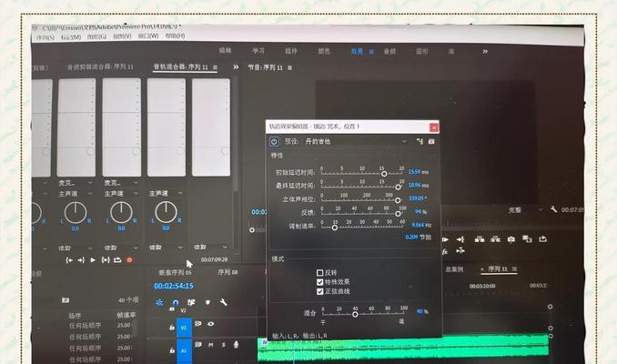
Task: Switch to the 库 workspace
Action: coord(451,52)
